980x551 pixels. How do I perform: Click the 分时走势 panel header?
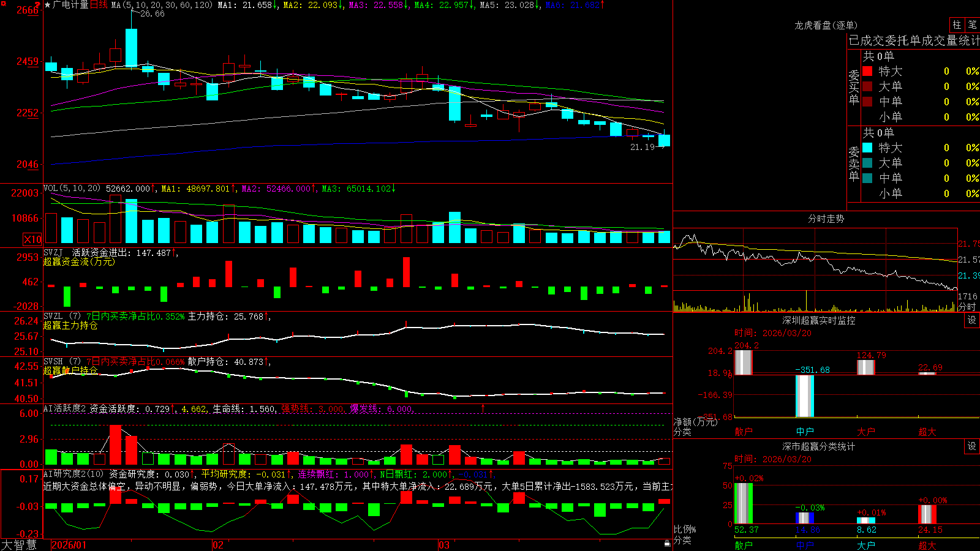826,219
